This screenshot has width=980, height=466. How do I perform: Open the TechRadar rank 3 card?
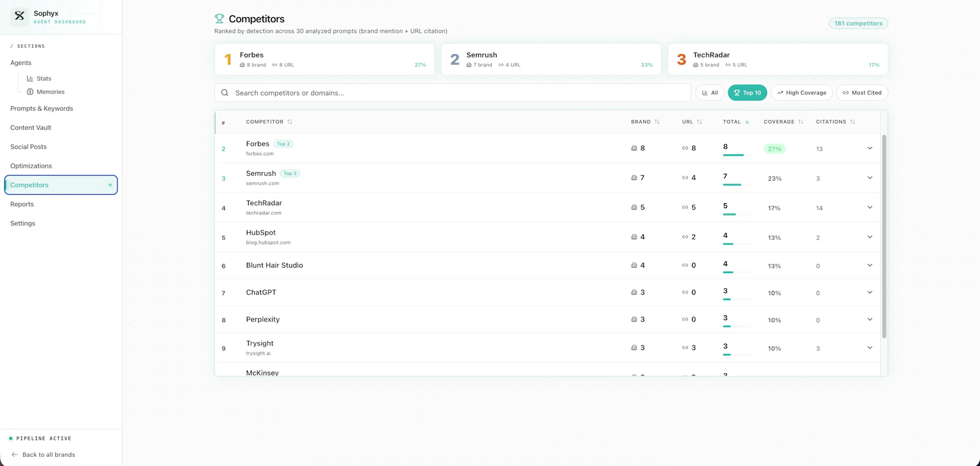[x=778, y=59]
